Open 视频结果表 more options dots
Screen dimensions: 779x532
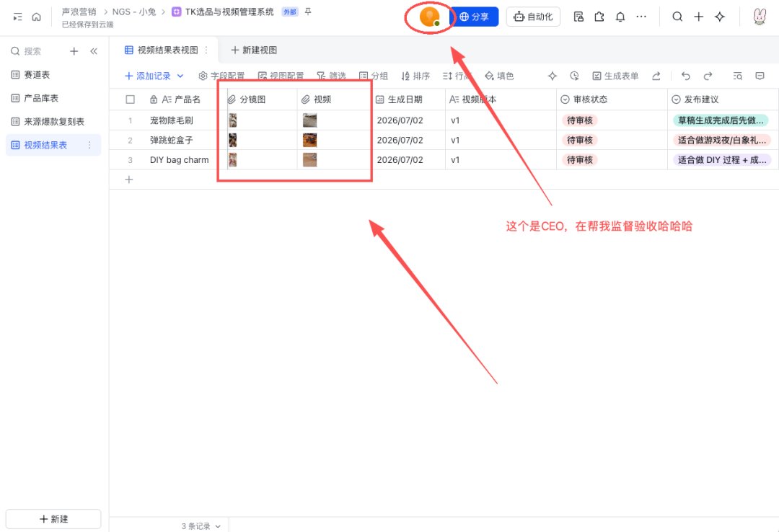pyautogui.click(x=89, y=145)
